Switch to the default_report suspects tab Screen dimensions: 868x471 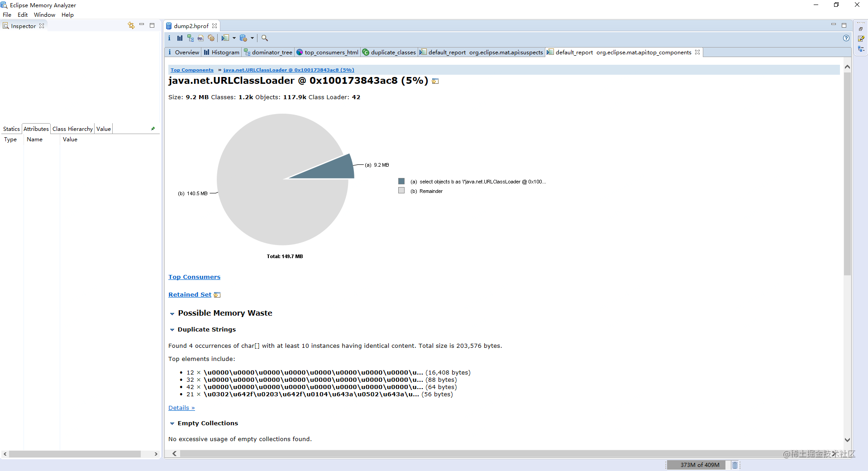[x=482, y=52]
